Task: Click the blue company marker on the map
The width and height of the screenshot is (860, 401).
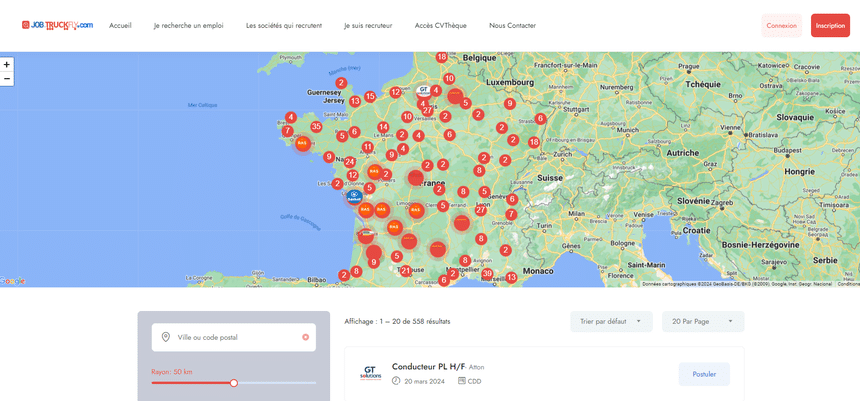Action: pyautogui.click(x=354, y=197)
